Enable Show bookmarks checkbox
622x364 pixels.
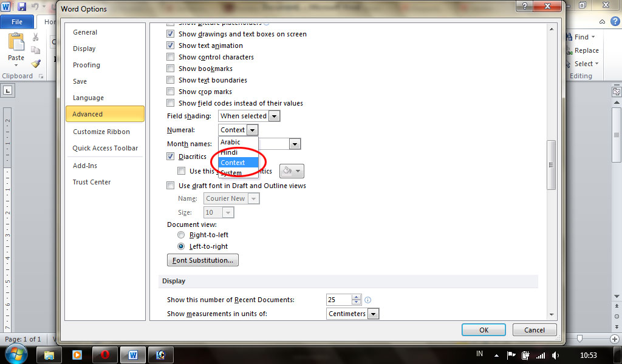[x=171, y=69]
